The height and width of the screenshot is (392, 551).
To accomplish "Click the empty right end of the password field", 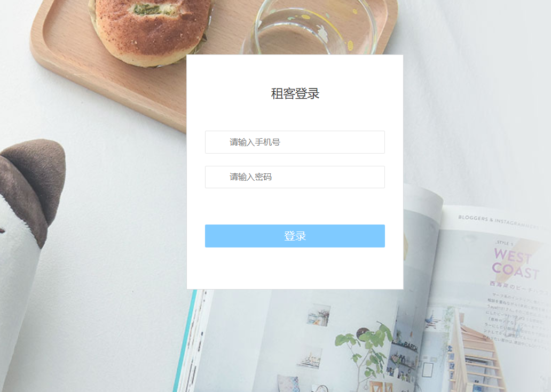I will pos(365,177).
